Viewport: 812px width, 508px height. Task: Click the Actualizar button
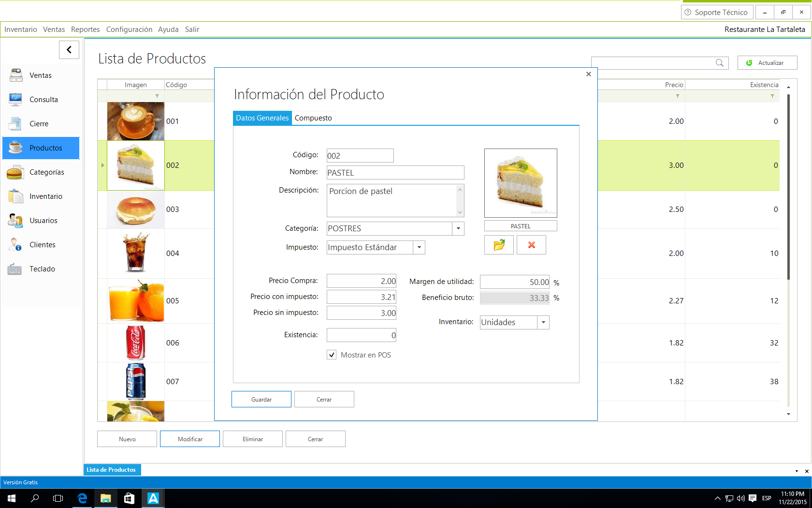click(x=768, y=63)
